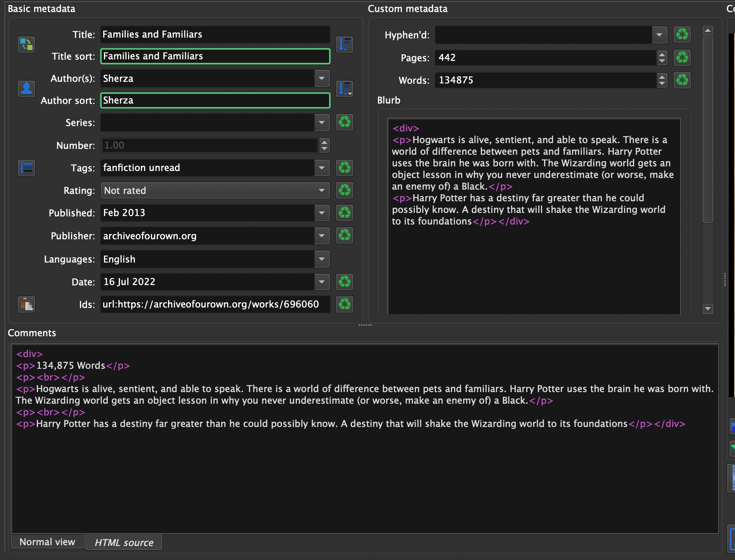The height and width of the screenshot is (560, 735).
Task: Open the Hyphen'd dropdown
Action: [x=659, y=35]
